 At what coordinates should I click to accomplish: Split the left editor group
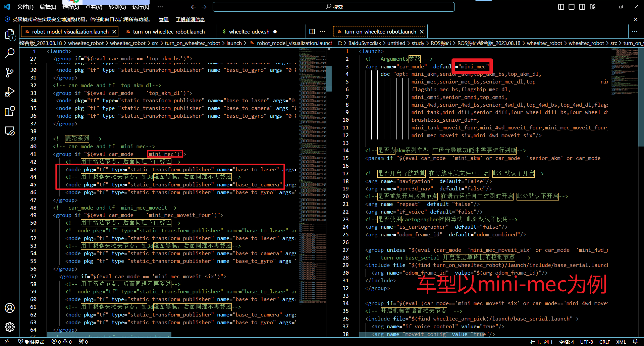click(x=312, y=32)
